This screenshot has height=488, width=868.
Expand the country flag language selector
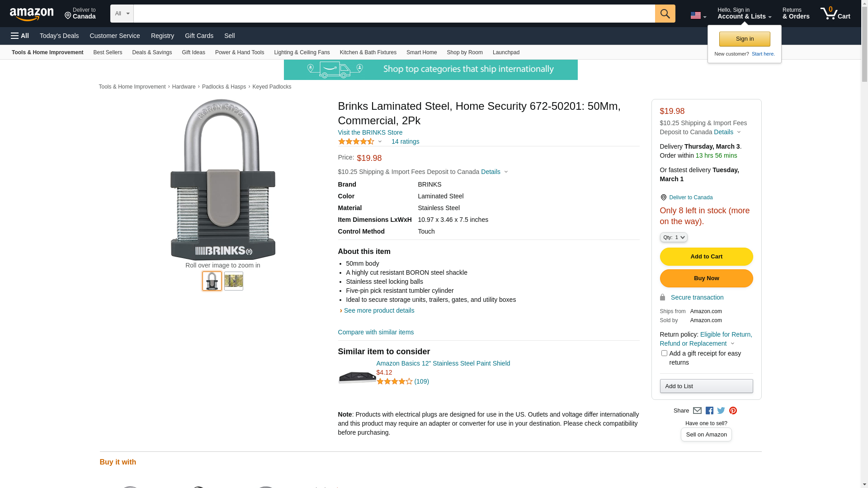tap(698, 16)
